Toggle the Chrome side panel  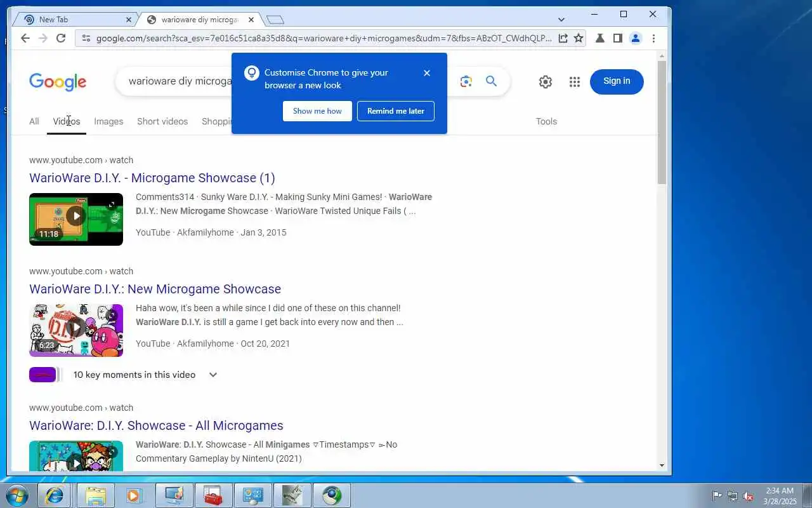(x=617, y=38)
